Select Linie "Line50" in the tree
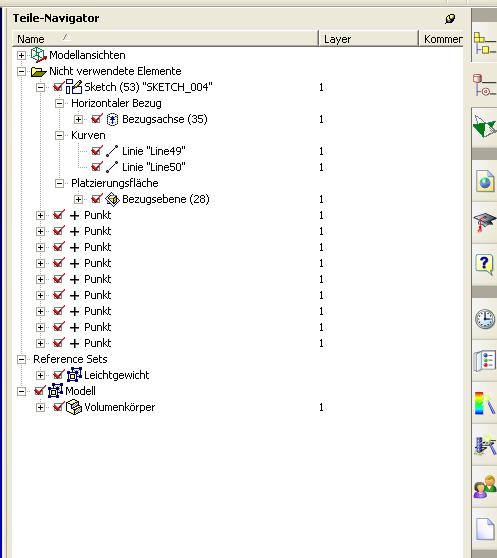The image size is (497, 558). point(154,167)
